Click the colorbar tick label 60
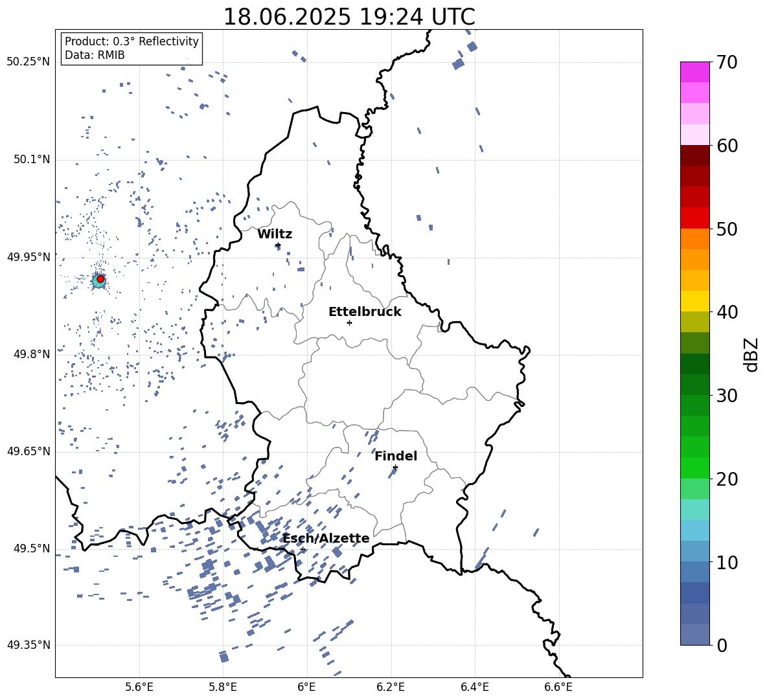The height and width of the screenshot is (700, 767). tap(727, 146)
